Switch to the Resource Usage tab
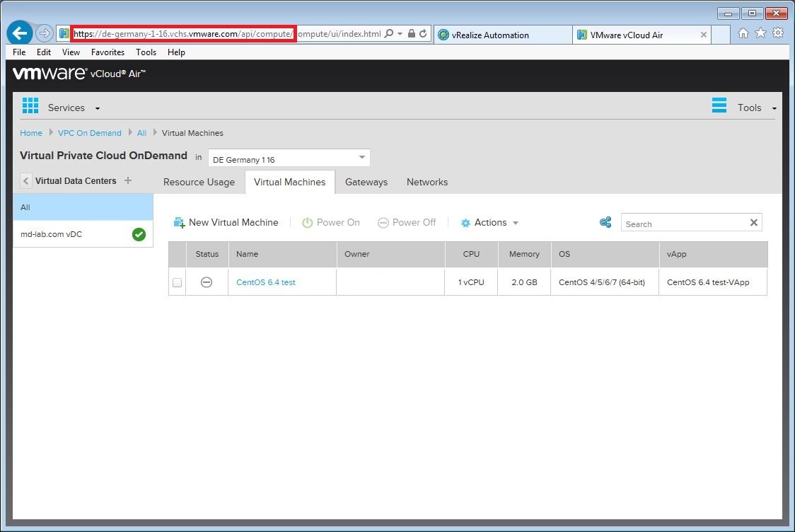Screen dimensions: 795x532 pyautogui.click(x=199, y=182)
